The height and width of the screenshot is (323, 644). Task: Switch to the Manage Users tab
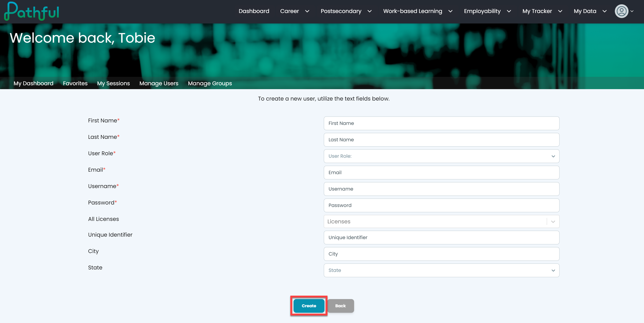coord(159,83)
